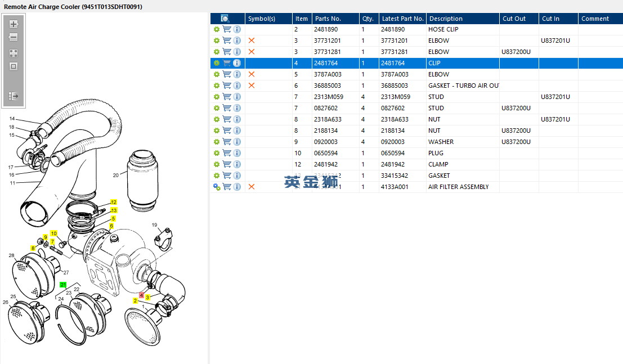Show info for GASKET 33415342
Viewport: 623px width, 364px height.
tap(237, 176)
